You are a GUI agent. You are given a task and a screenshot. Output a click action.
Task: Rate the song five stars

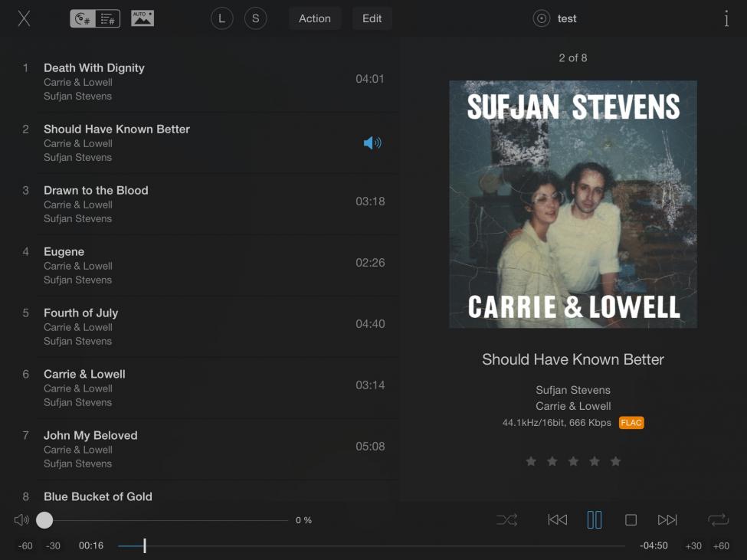[x=615, y=461]
